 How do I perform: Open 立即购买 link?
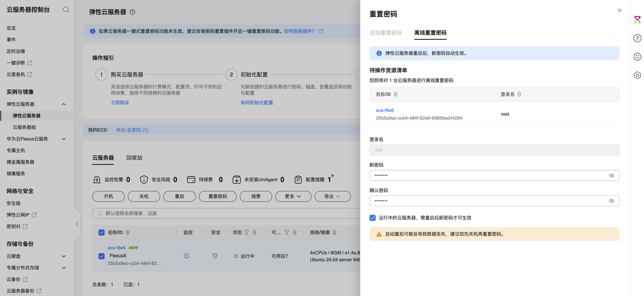click(x=120, y=103)
